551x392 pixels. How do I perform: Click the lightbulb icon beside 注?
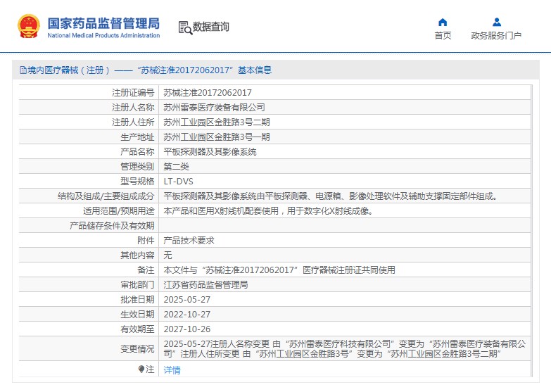pyautogui.click(x=141, y=369)
